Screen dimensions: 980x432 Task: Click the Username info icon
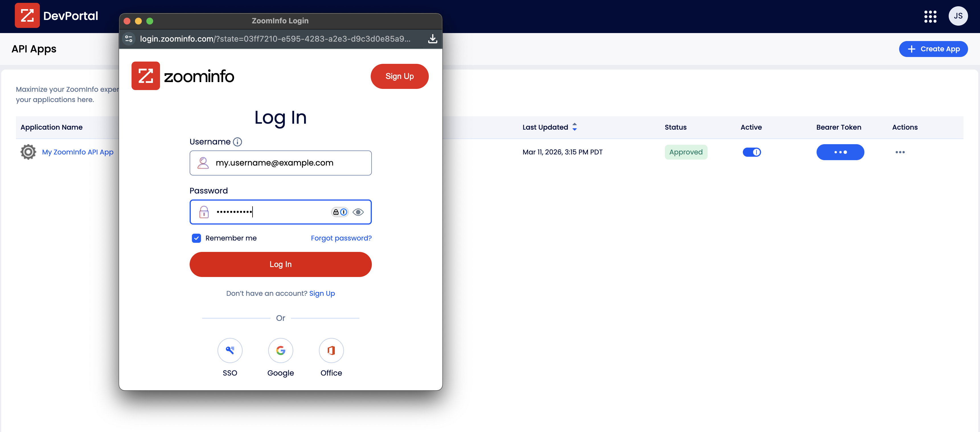(237, 142)
